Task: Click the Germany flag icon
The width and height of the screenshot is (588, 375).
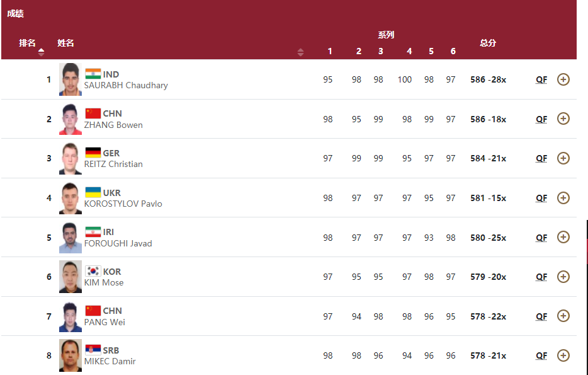Action: point(93,153)
